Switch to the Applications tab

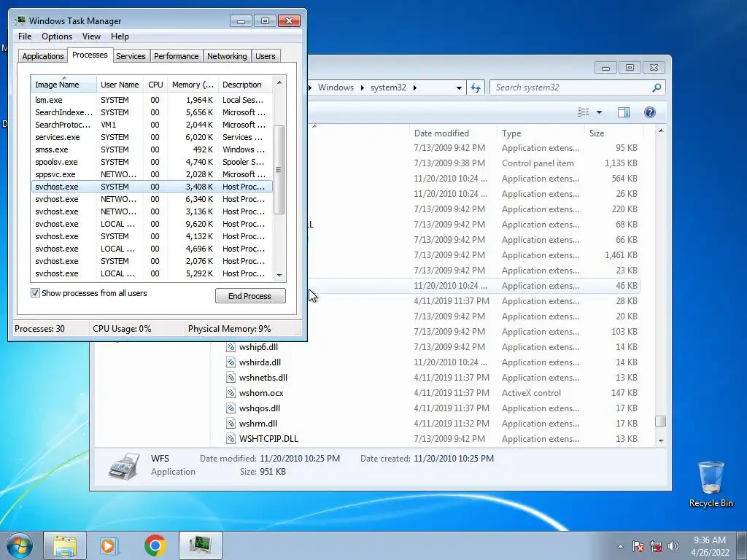43,55
